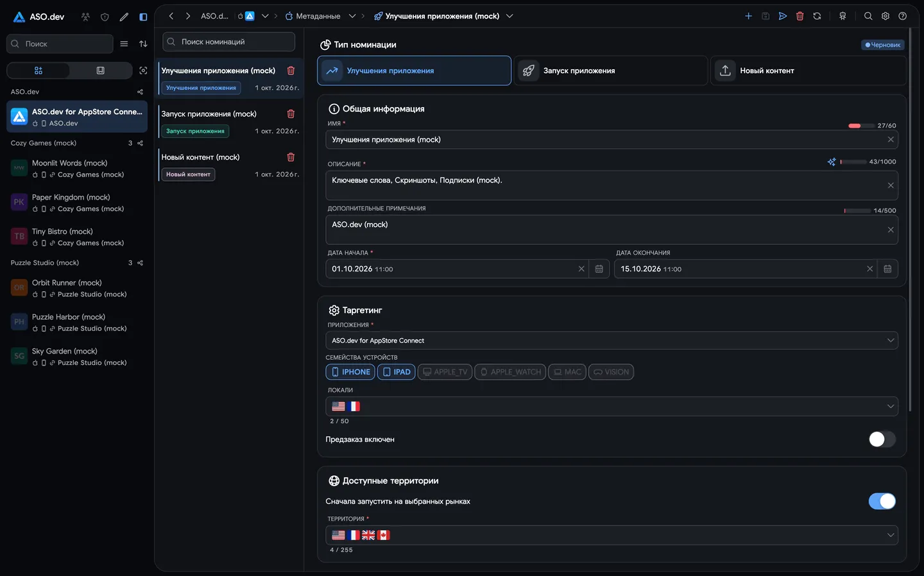The height and width of the screenshot is (576, 924).
Task: Click the pencil edit icon in sidebar header
Action: click(x=124, y=17)
